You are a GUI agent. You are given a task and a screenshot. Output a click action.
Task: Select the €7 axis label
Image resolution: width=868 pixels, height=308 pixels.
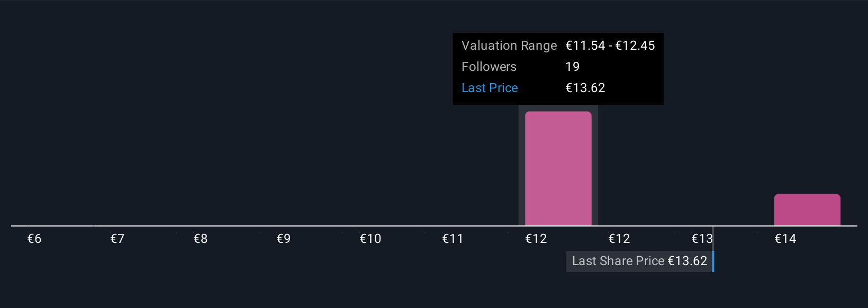pyautogui.click(x=117, y=239)
